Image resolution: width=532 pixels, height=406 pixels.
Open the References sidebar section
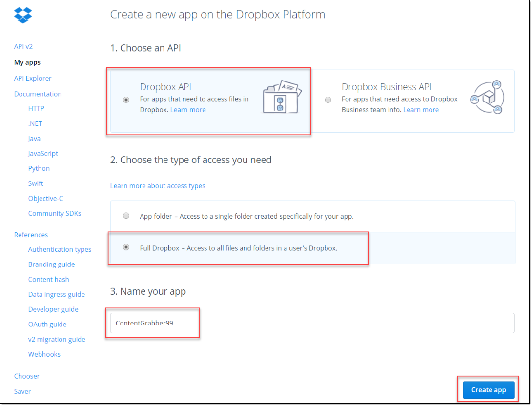pyautogui.click(x=31, y=235)
